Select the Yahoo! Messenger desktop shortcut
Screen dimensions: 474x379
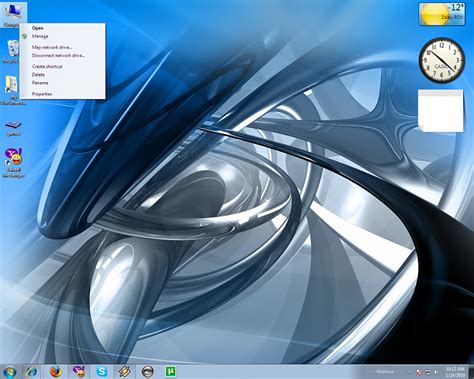tap(13, 163)
